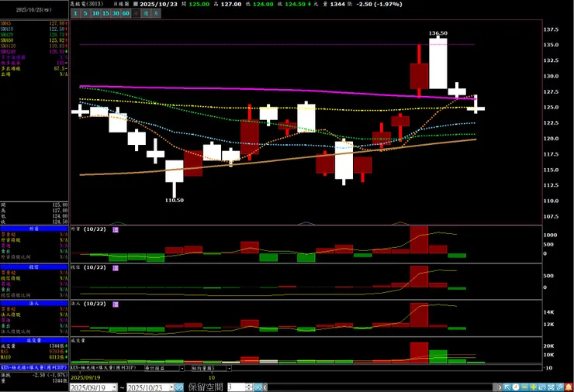Select the 30-minute timeframe button
This screenshot has height=392, width=574.
116,13
